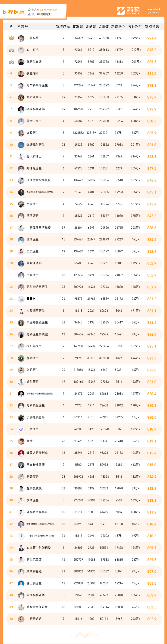The width and height of the screenshot is (167, 644).
Task: Open account name 妇产科牛诤医生
Action: point(37,86)
